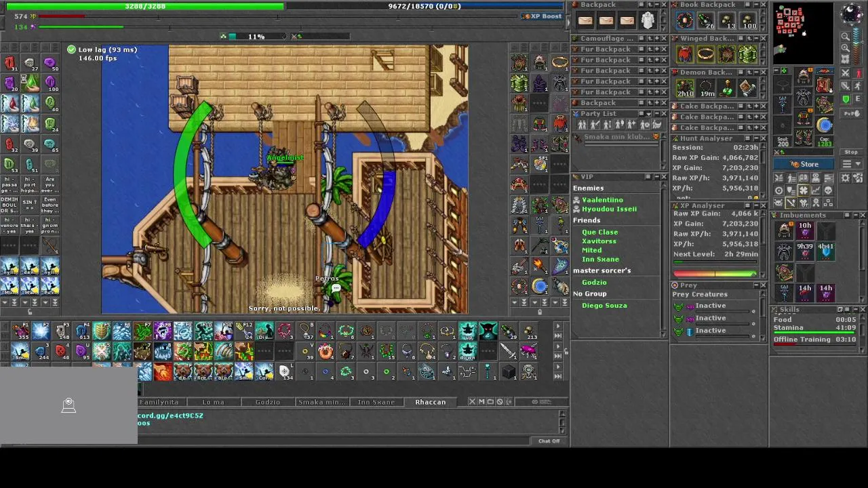Expand the first Fur Backpack
Screen dimensions: 868x488
pos(657,49)
